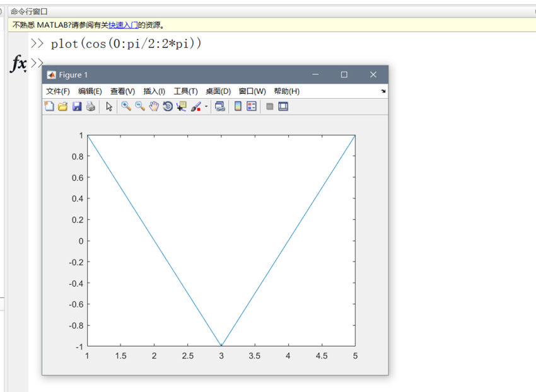Click the Link Plot icon
This screenshot has width=536, height=392.
coord(220,107)
